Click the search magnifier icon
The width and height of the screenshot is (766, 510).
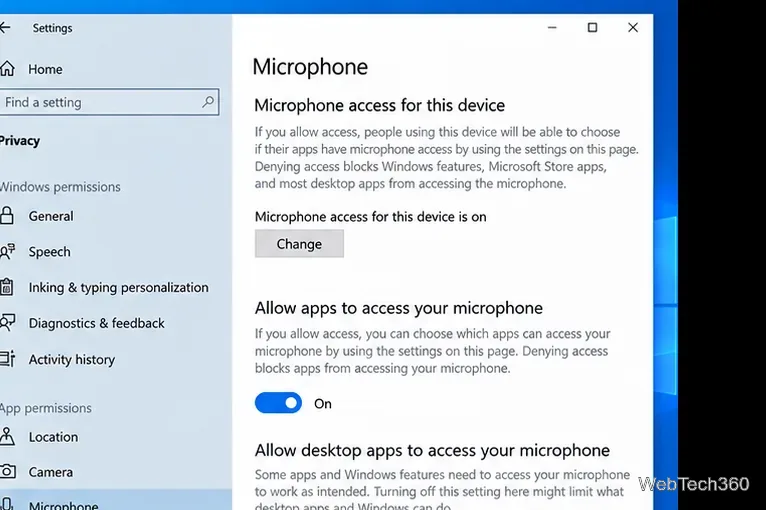tap(208, 102)
